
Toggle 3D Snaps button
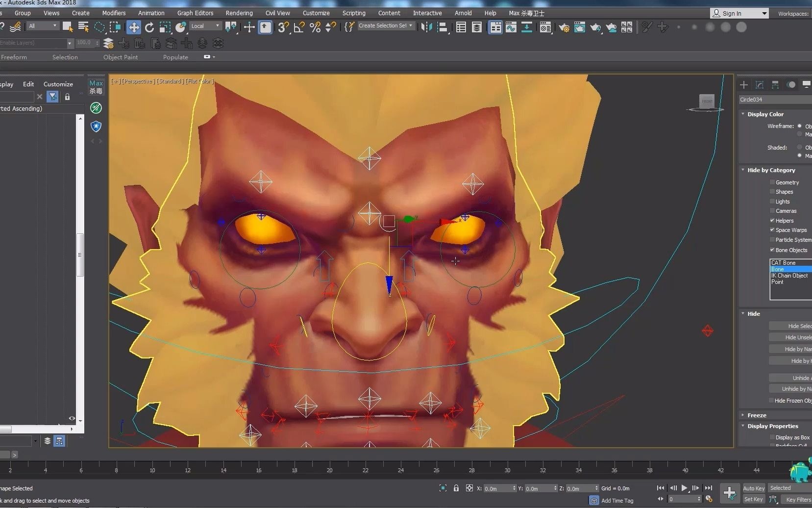[x=283, y=27]
